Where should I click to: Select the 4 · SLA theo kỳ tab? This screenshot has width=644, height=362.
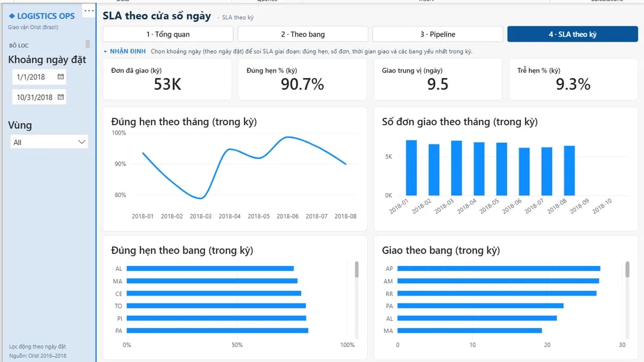573,34
